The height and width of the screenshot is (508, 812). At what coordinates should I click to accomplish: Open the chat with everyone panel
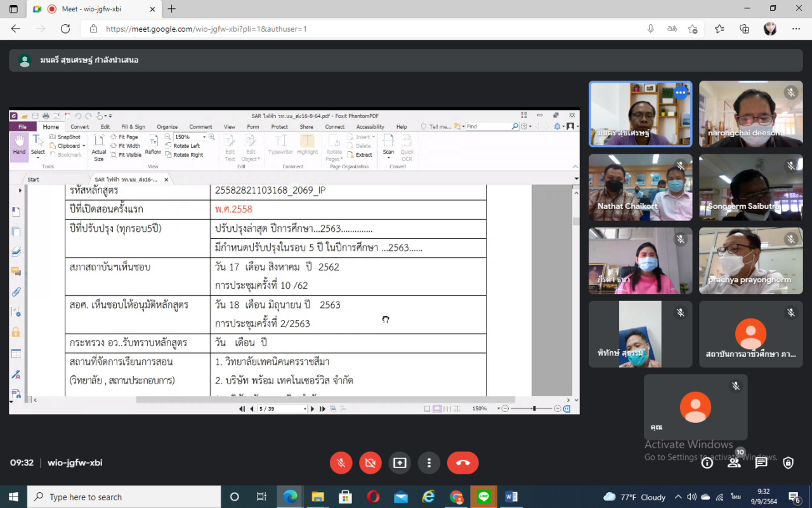point(761,463)
